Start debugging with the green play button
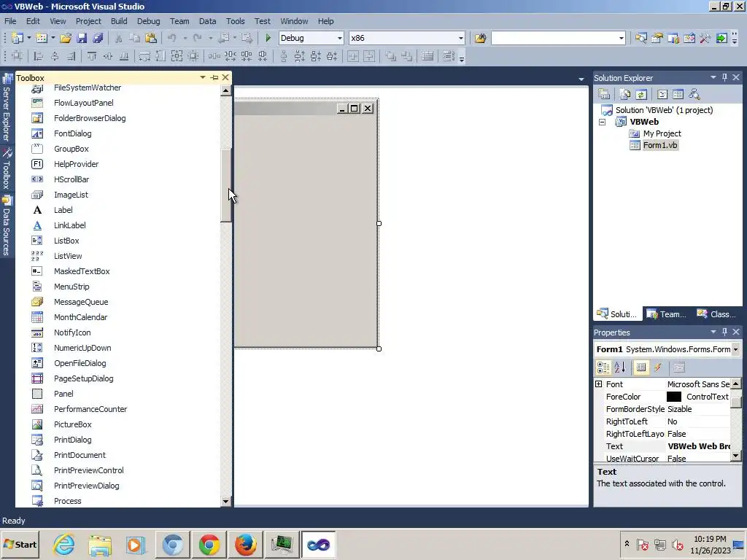 pyautogui.click(x=268, y=38)
